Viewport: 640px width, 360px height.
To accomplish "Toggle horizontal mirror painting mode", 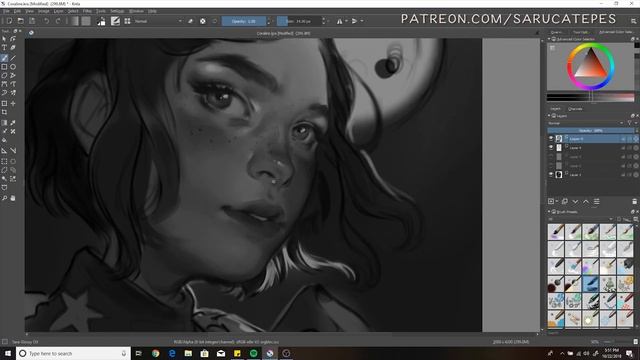I will pos(340,21).
